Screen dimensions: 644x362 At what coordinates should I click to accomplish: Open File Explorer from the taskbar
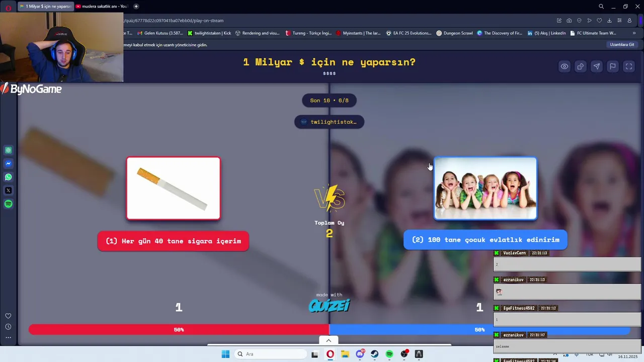pos(345,354)
